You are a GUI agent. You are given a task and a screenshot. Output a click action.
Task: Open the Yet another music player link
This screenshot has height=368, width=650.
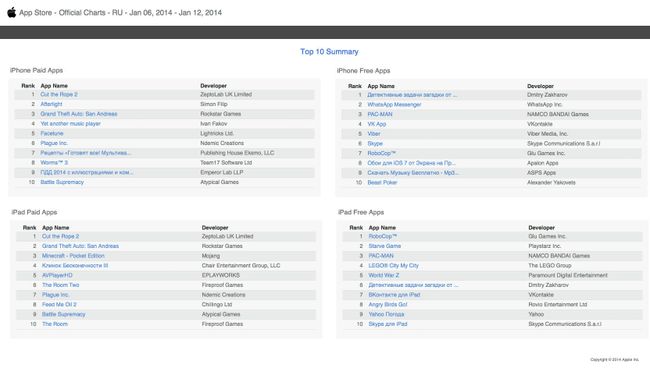point(70,123)
